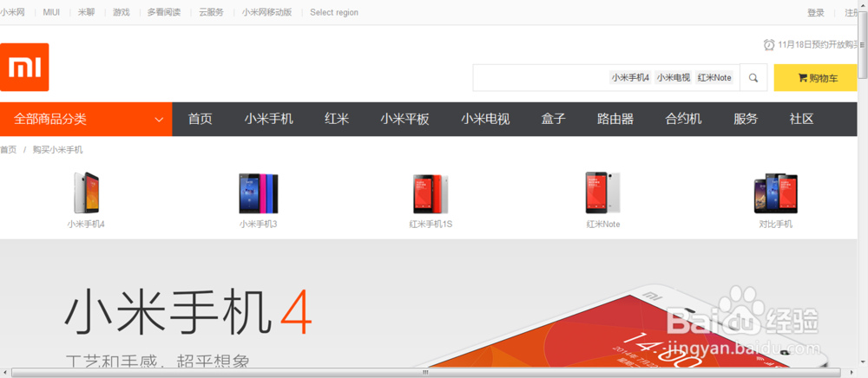Click the 米聊 top link
This screenshot has width=868, height=378.
(86, 12)
